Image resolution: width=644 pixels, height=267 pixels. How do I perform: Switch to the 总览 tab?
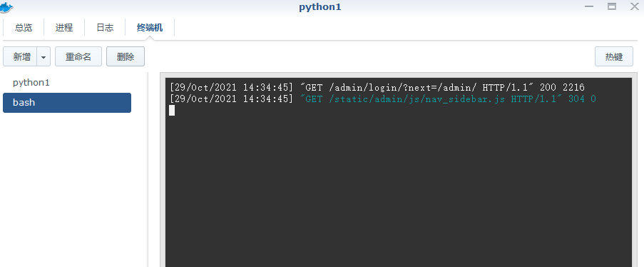coord(24,28)
